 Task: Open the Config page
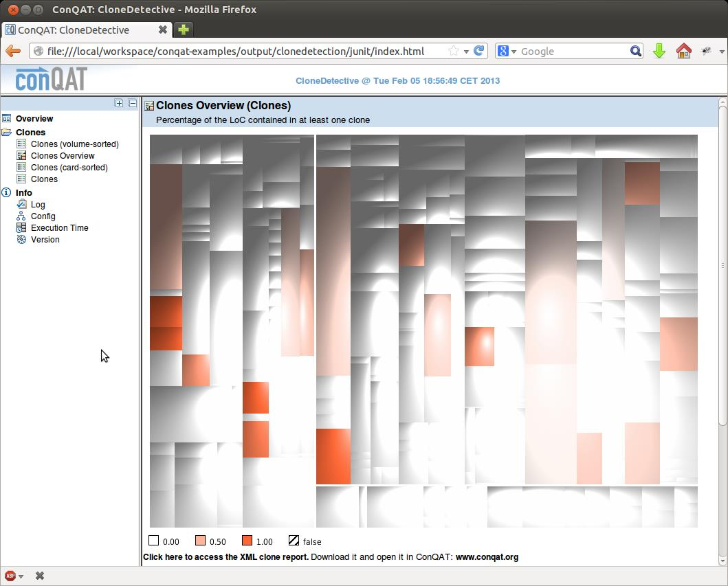pyautogui.click(x=43, y=216)
